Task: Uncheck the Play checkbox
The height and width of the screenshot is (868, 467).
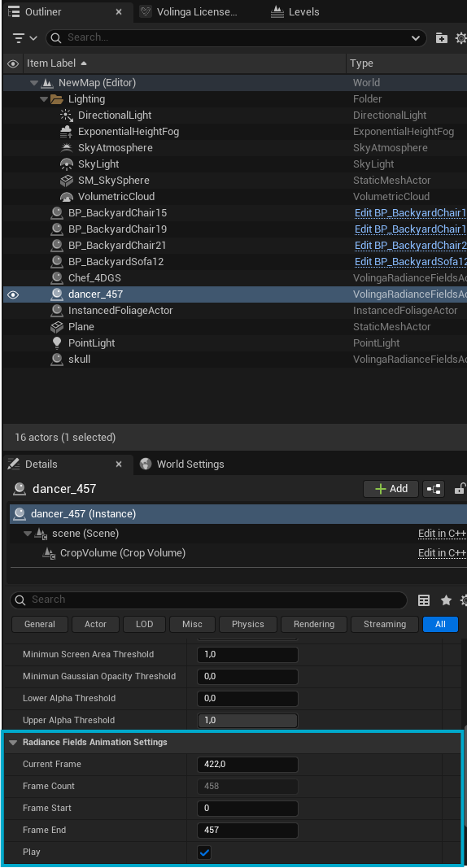Action: click(x=204, y=852)
